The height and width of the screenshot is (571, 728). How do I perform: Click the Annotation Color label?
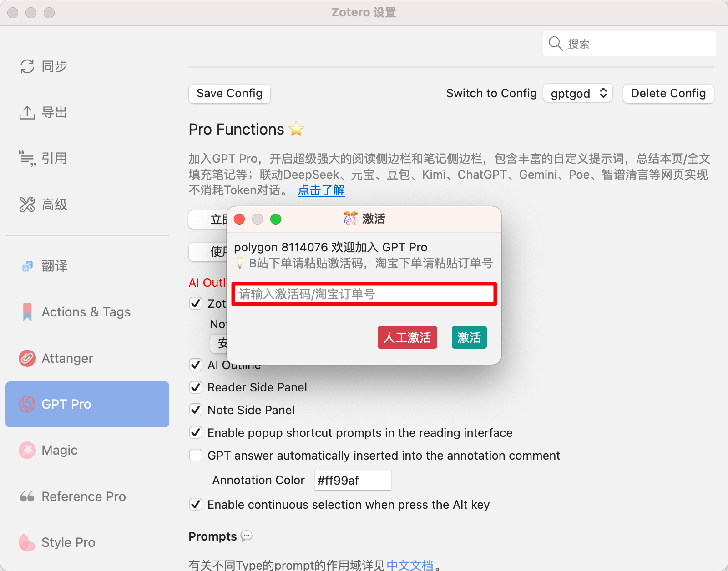pos(258,480)
